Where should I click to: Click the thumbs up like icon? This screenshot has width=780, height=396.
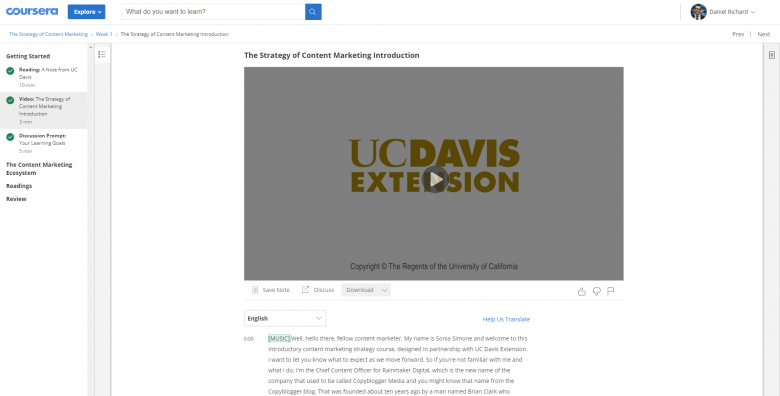582,291
